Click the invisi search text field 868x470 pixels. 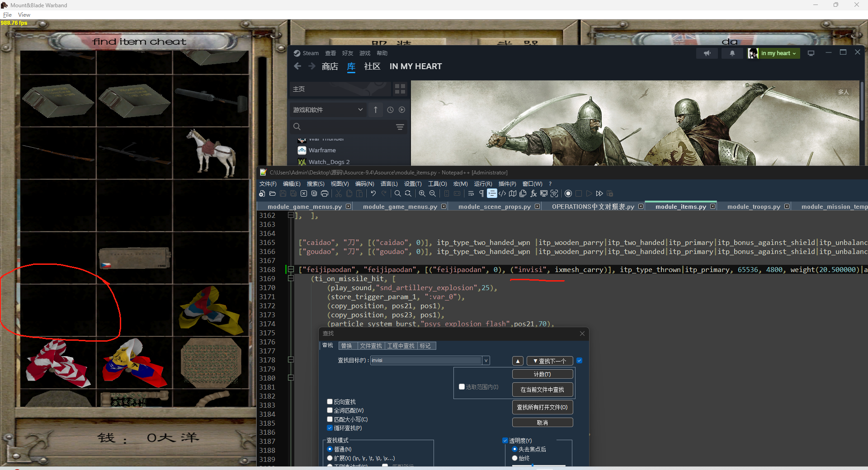(x=426, y=361)
